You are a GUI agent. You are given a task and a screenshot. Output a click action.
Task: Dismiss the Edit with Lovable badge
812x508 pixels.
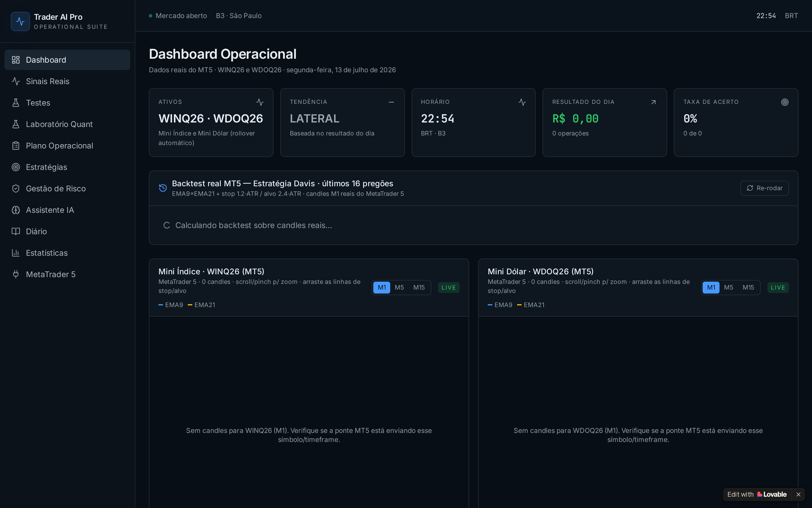pos(798,494)
